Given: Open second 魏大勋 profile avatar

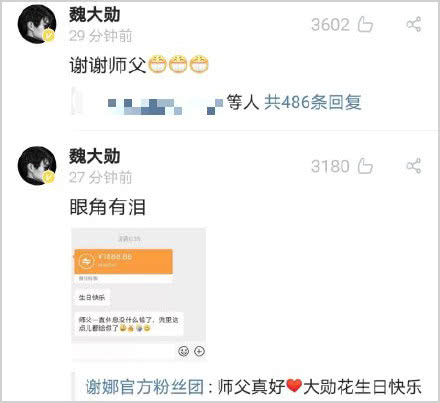Looking at the screenshot, I should point(37,166).
